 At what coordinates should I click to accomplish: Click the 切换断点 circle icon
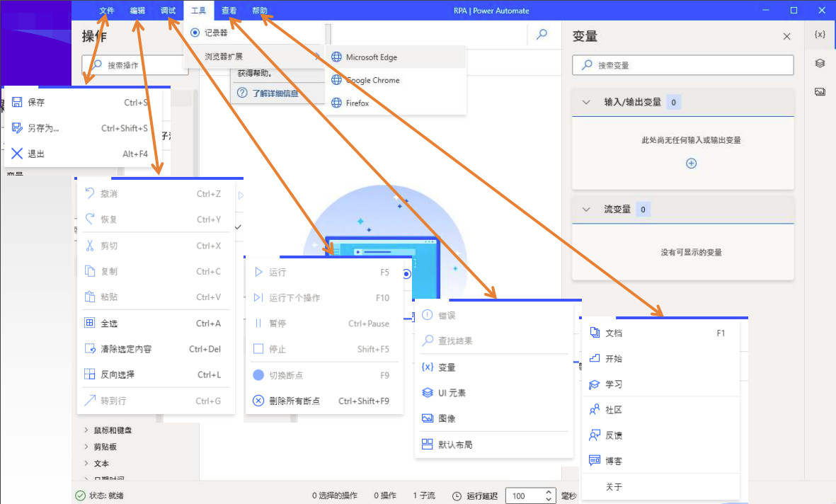(258, 375)
